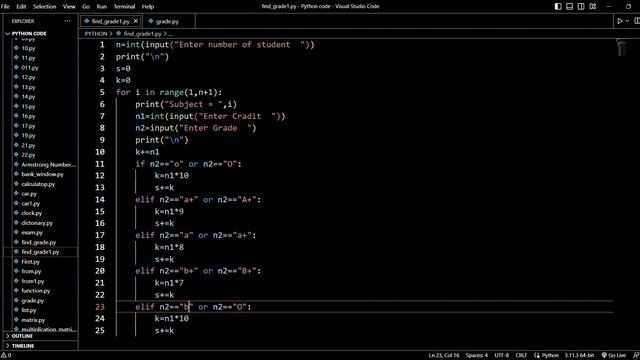Click the Explorer more actions ellipsis
The height and width of the screenshot is (360, 640).
pos(67,21)
